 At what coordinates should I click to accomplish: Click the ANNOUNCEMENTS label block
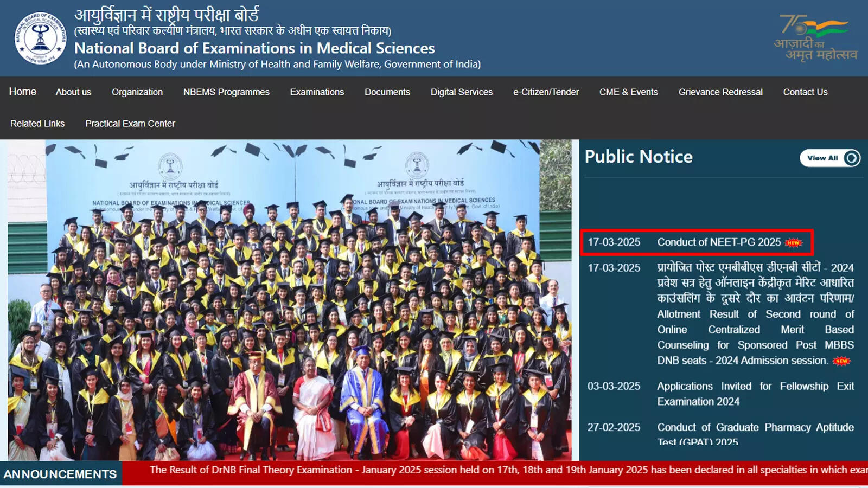click(60, 473)
